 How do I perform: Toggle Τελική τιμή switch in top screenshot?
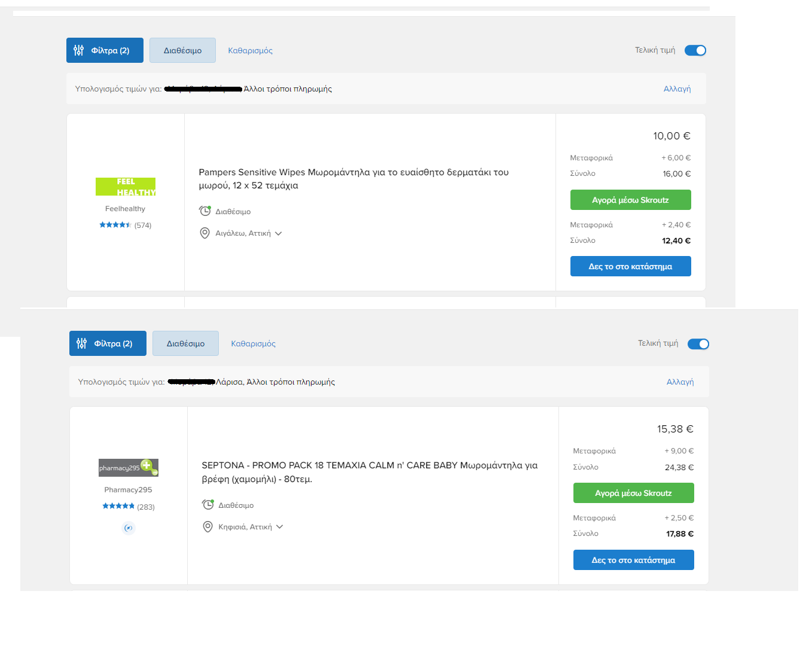tap(695, 50)
